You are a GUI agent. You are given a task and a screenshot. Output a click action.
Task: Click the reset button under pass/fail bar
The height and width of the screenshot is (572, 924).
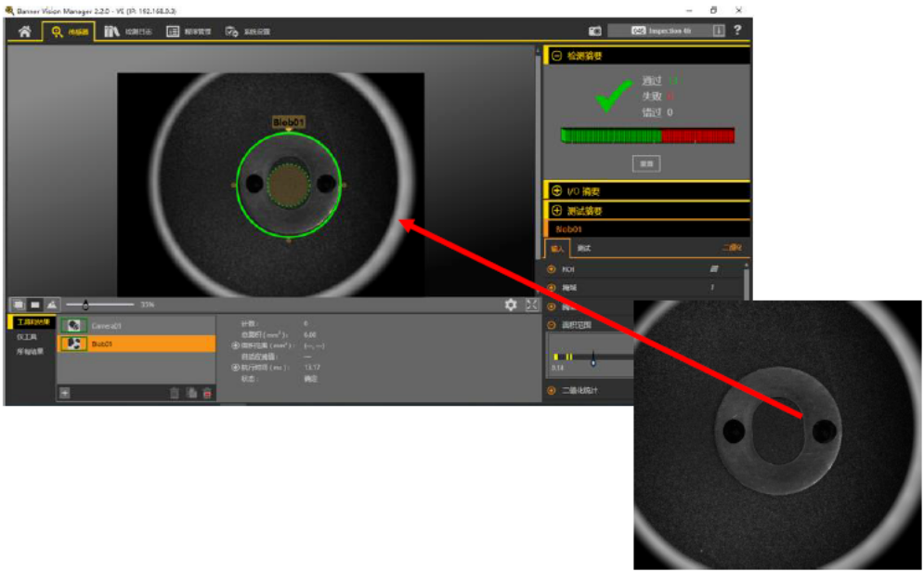646,163
